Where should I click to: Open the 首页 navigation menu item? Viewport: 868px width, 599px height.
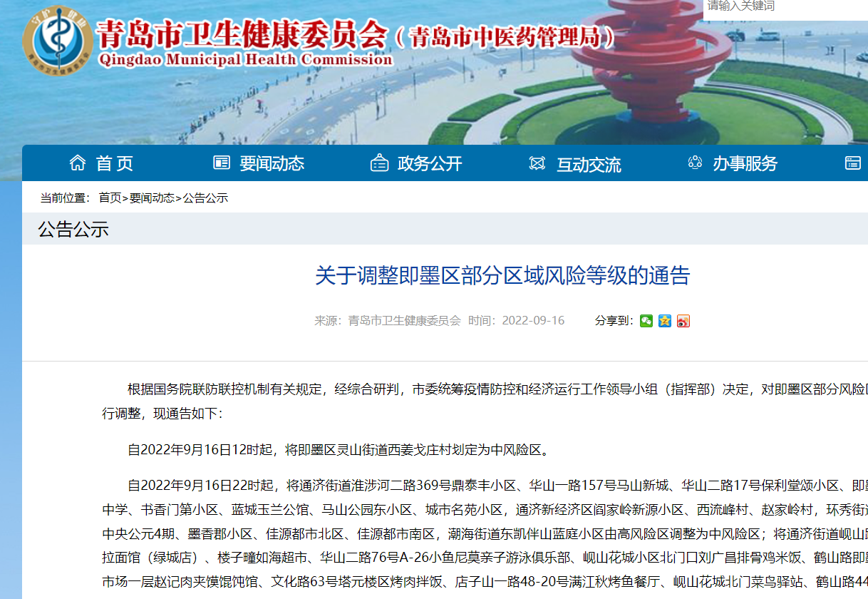[115, 163]
